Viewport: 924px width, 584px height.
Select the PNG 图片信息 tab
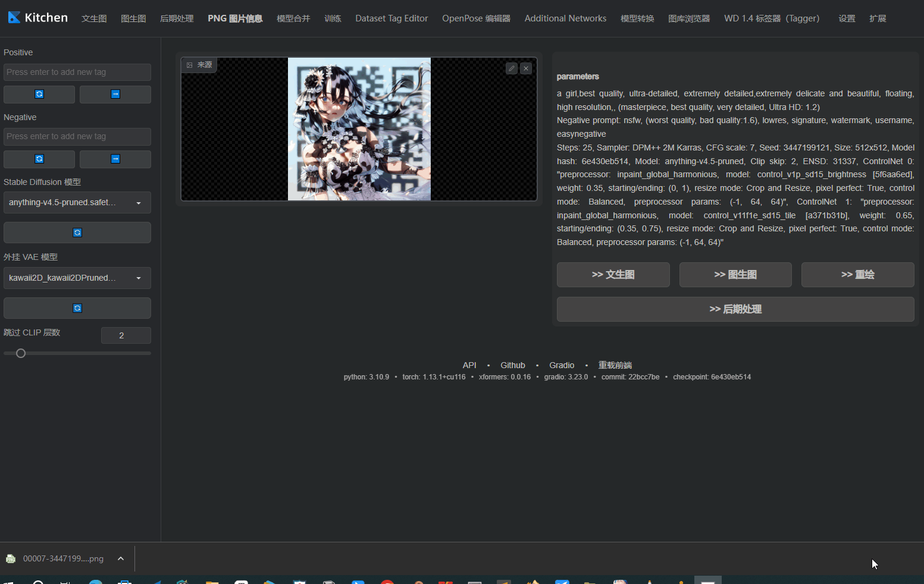tap(235, 18)
